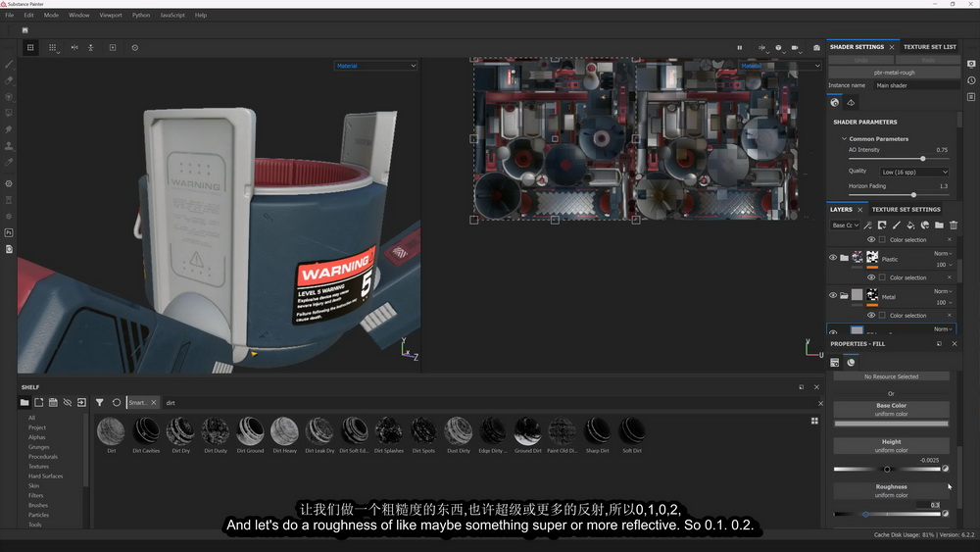The image size is (980, 552).
Task: Click the Horizon Fading slider
Action: pos(898,195)
